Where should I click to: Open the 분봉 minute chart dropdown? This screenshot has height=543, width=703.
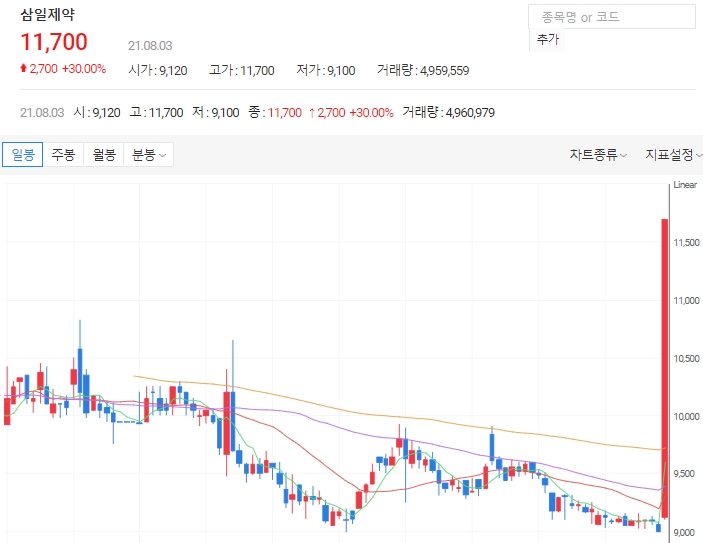(x=148, y=155)
